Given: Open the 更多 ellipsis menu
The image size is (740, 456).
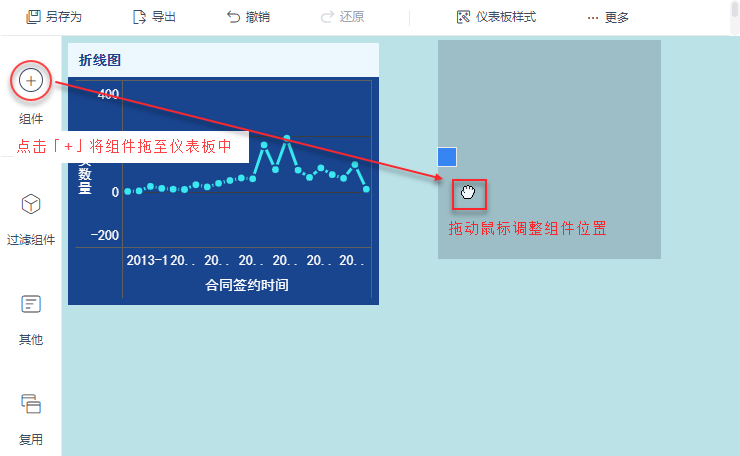Looking at the screenshot, I should click(x=593, y=18).
